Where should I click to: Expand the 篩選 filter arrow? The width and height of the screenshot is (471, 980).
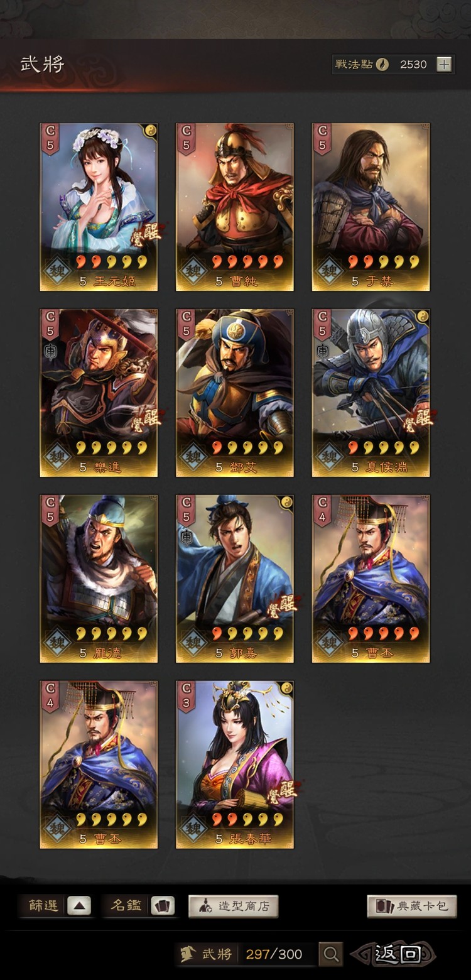79,906
